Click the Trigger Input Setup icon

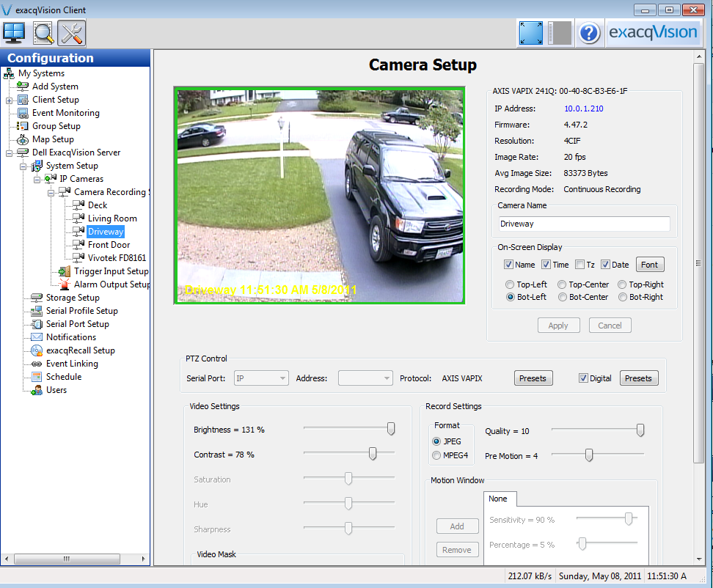[x=65, y=271]
